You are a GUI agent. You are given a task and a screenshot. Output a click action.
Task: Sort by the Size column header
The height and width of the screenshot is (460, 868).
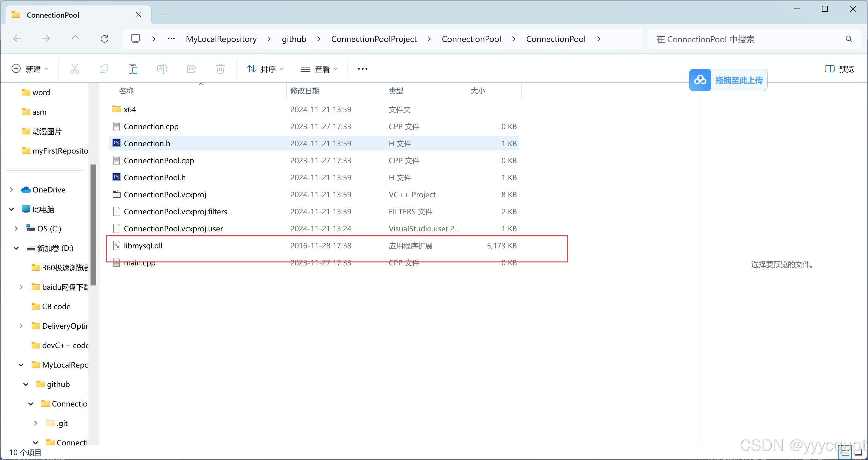494,91
